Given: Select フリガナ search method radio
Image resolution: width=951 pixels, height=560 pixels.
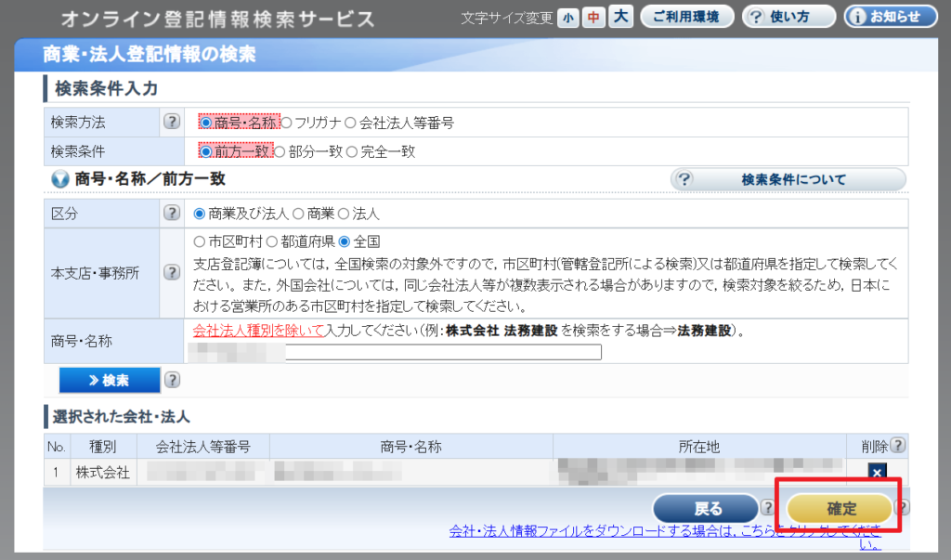Looking at the screenshot, I should point(287,122).
